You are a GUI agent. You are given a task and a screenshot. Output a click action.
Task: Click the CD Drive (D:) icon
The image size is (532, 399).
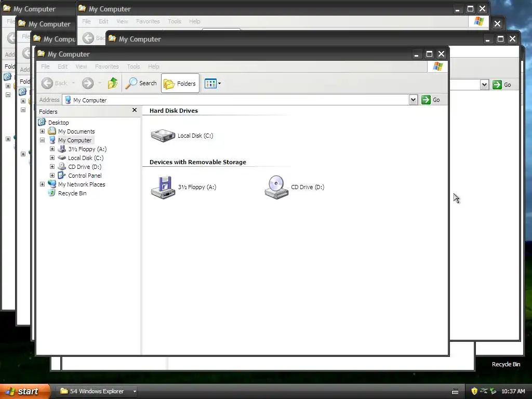[276, 187]
